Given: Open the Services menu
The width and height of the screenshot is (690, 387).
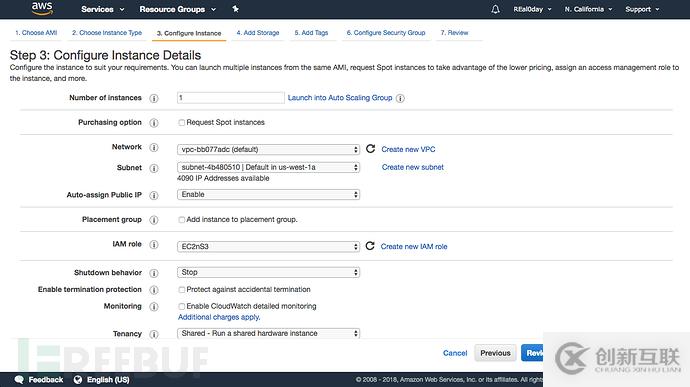Looking at the screenshot, I should point(103,9).
